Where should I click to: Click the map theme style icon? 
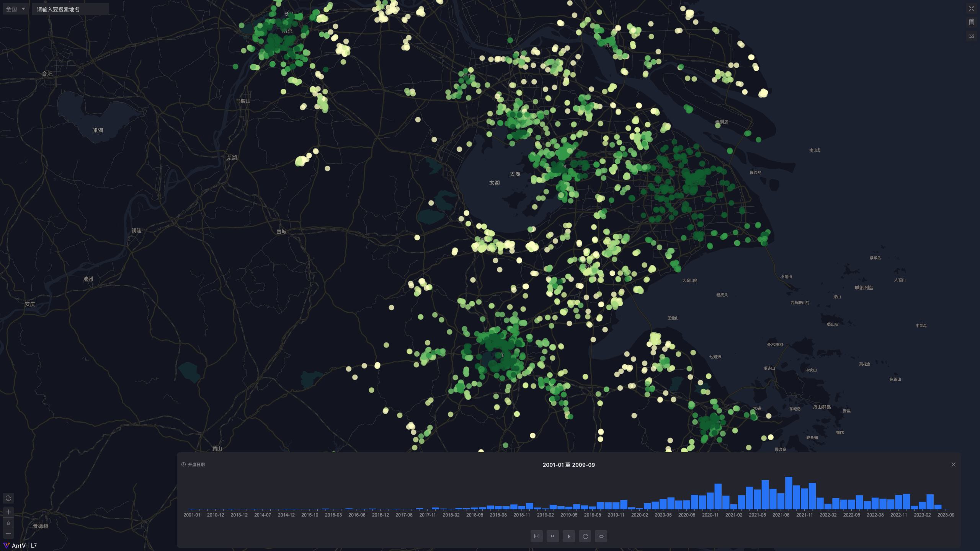click(x=8, y=498)
